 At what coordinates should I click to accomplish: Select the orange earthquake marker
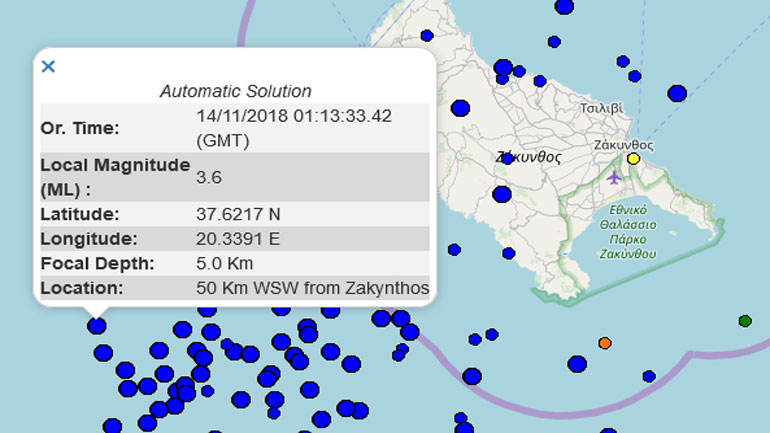pyautogui.click(x=604, y=343)
